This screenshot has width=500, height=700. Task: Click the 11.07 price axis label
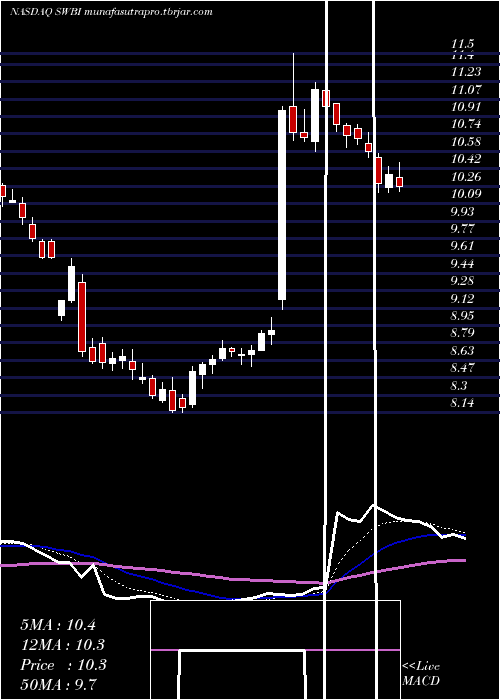(466, 89)
